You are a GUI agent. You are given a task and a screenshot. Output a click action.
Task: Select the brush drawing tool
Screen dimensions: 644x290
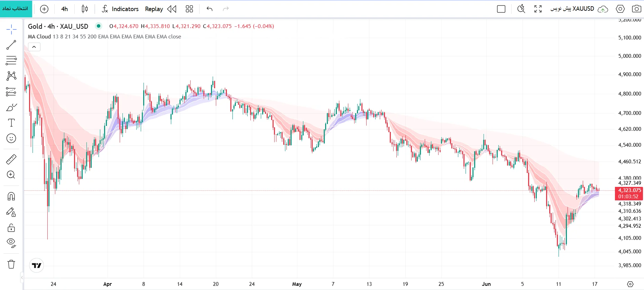[11, 107]
